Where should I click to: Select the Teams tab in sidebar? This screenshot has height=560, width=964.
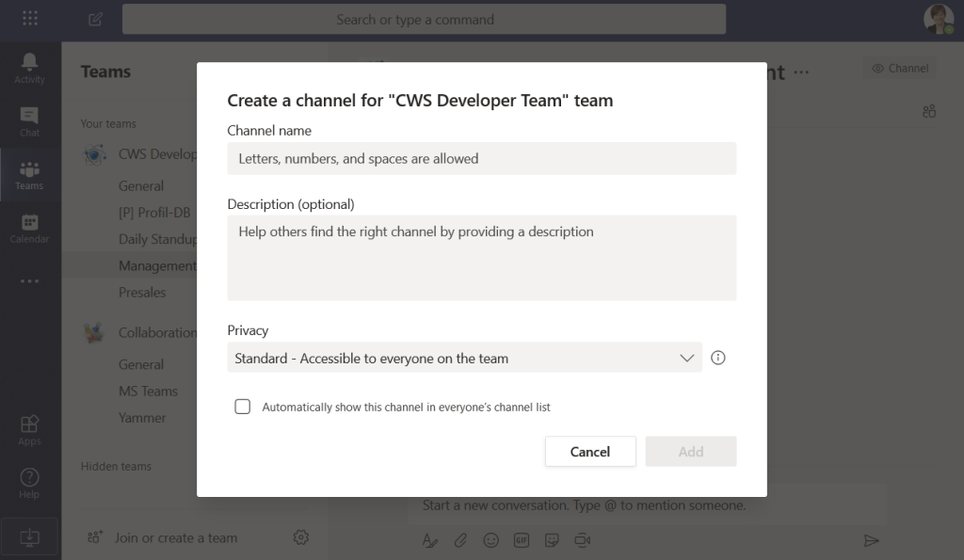click(x=29, y=174)
